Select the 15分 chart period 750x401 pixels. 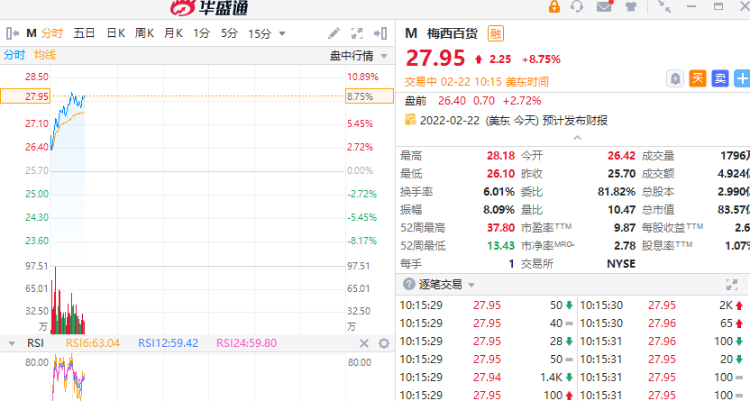pos(260,34)
